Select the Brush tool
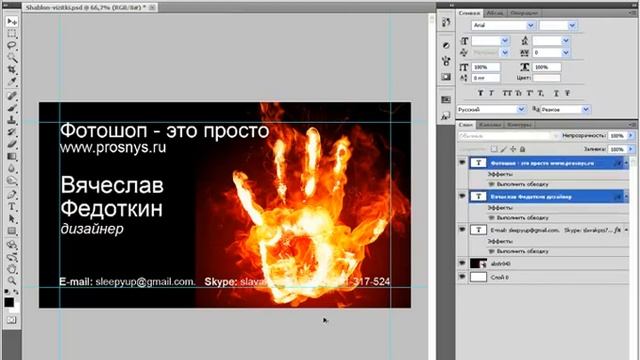Viewport: 640px width, 360px height. click(12, 108)
